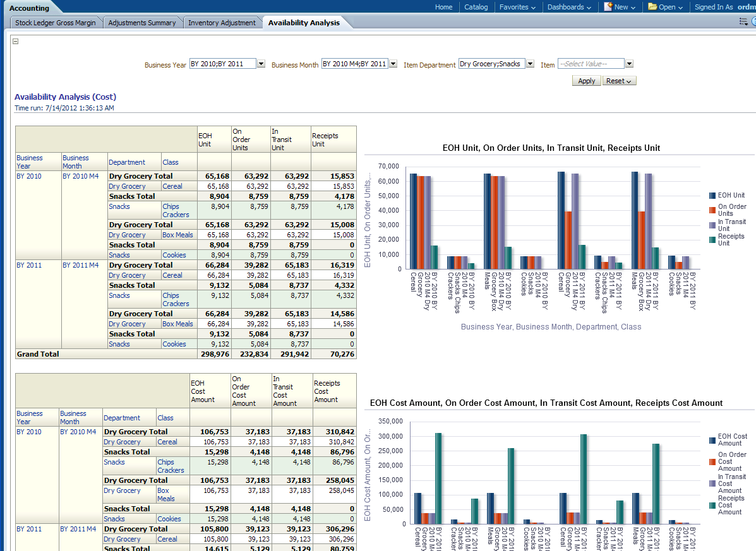Viewport: 756px width, 551px height.
Task: Click Receipts Unit legend swatch
Action: (712, 240)
